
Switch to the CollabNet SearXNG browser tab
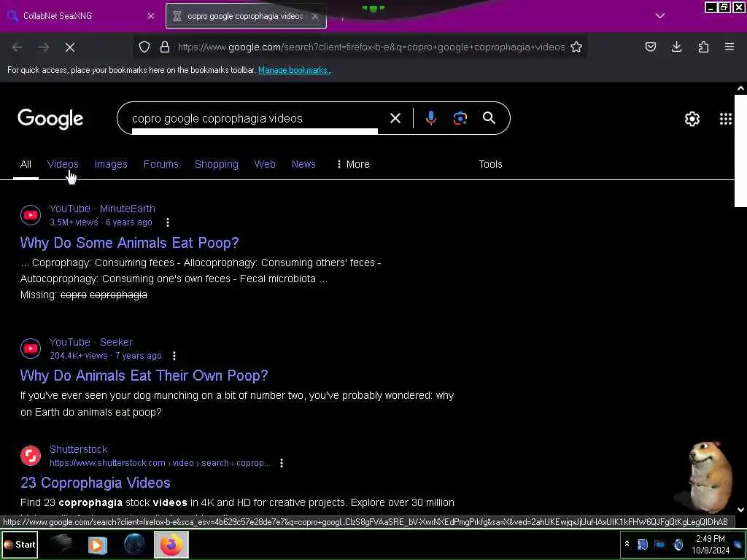[81, 16]
